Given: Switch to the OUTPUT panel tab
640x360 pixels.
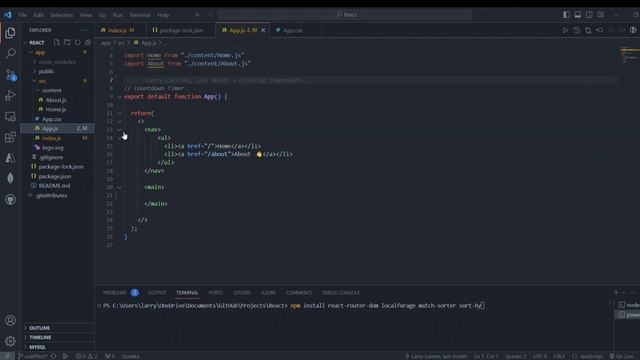Looking at the screenshot, I should pyautogui.click(x=157, y=293).
